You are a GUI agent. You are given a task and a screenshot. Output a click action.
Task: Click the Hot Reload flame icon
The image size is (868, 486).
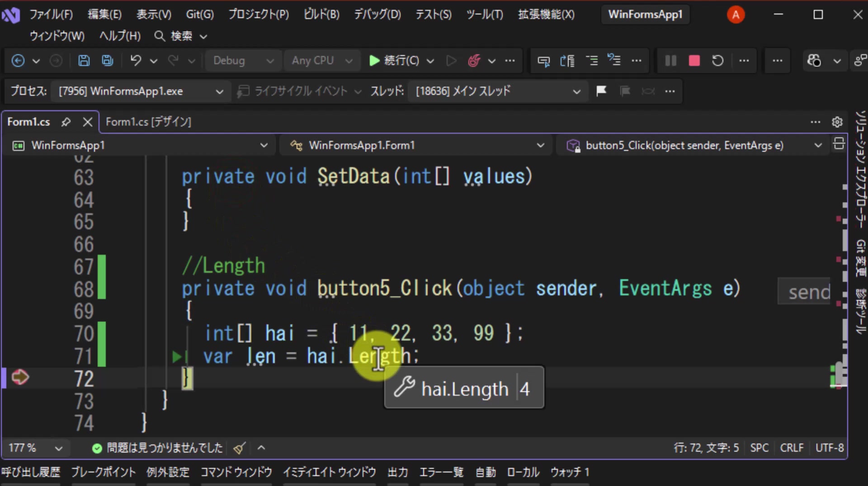coord(473,61)
